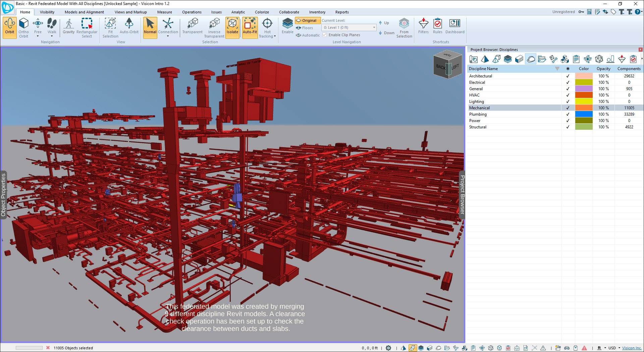This screenshot has width=644, height=352.
Task: Make selection Transparent
Action: [193, 26]
